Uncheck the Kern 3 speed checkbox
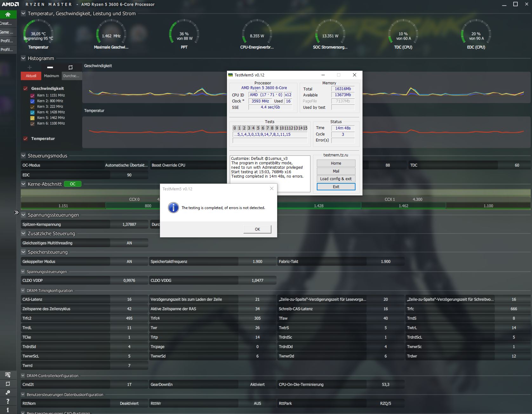Screen dimensions: 532x414 pyautogui.click(x=32, y=107)
